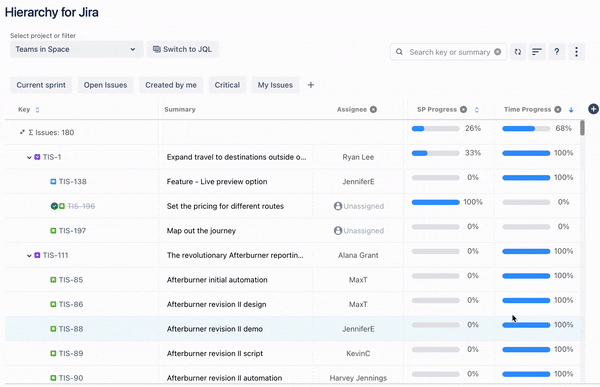600x387 pixels.
Task: Click the Key column header
Action: click(24, 109)
